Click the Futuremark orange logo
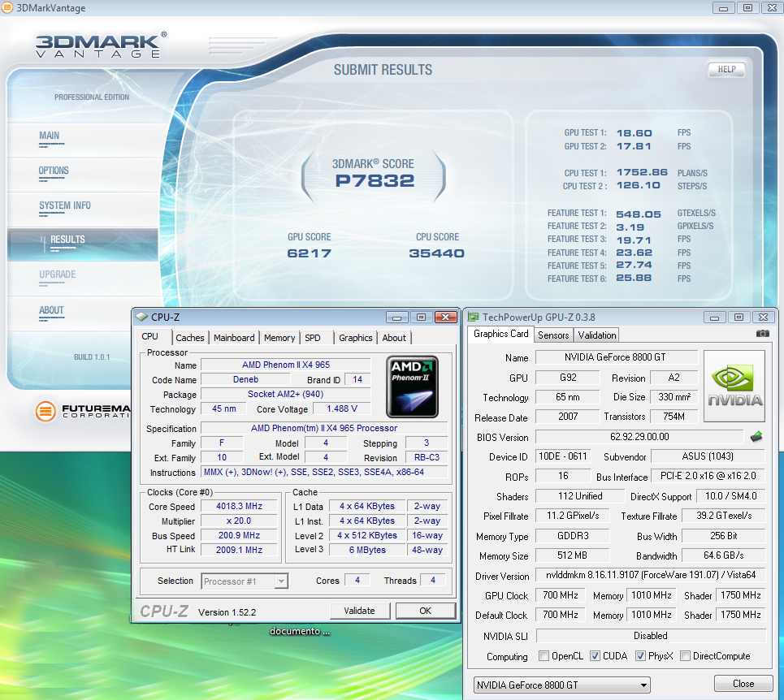 point(45,412)
